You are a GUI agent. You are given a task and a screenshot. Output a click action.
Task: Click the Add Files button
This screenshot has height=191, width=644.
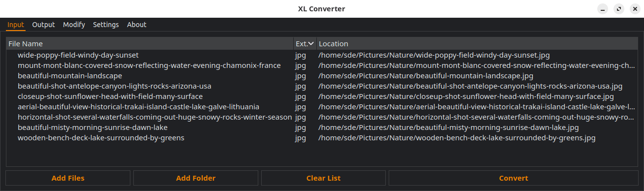pyautogui.click(x=68, y=178)
